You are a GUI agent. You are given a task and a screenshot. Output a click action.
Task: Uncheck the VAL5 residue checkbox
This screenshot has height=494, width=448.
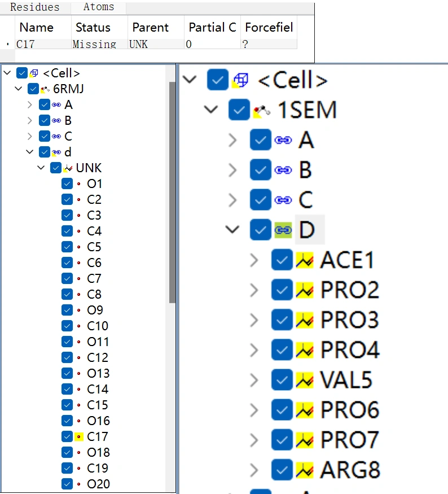click(282, 379)
